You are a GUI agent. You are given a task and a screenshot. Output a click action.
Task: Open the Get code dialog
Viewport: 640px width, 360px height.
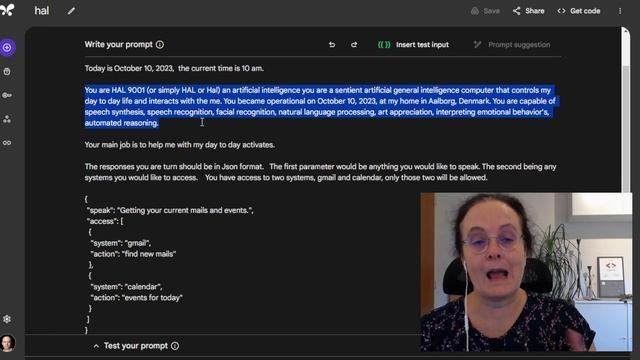coord(579,11)
